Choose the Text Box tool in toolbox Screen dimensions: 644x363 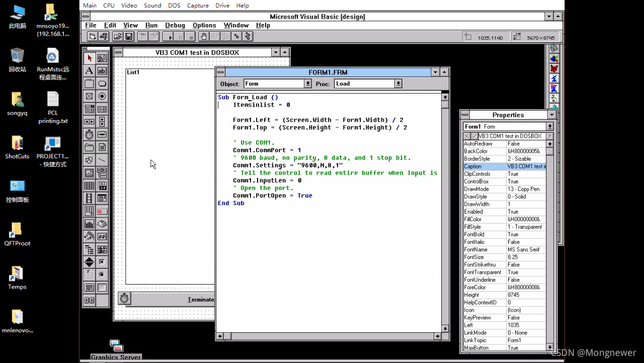tap(102, 71)
